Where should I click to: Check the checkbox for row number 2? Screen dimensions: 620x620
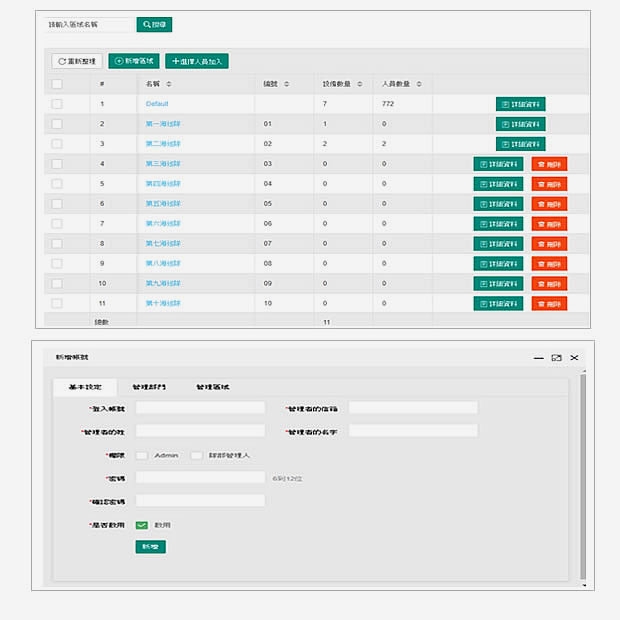[57, 124]
